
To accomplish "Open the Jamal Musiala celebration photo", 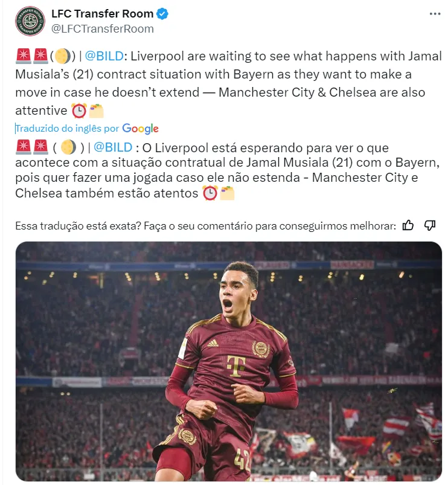I will [228, 361].
